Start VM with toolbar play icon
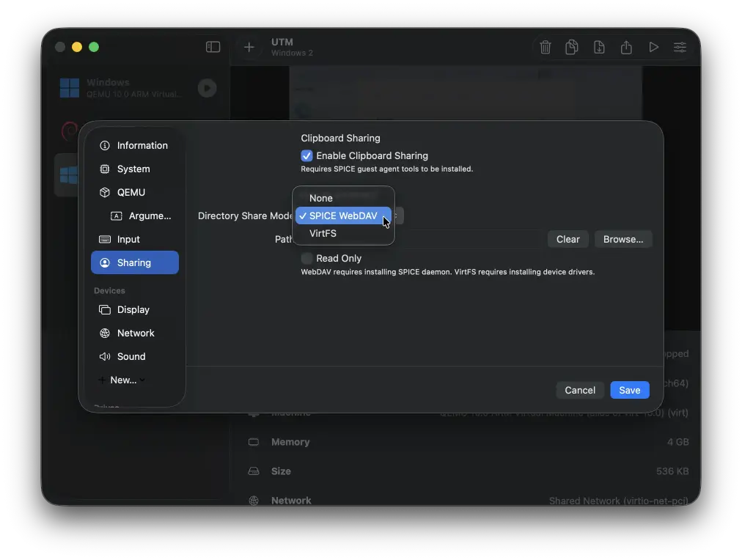The width and height of the screenshot is (742, 560). 653,47
